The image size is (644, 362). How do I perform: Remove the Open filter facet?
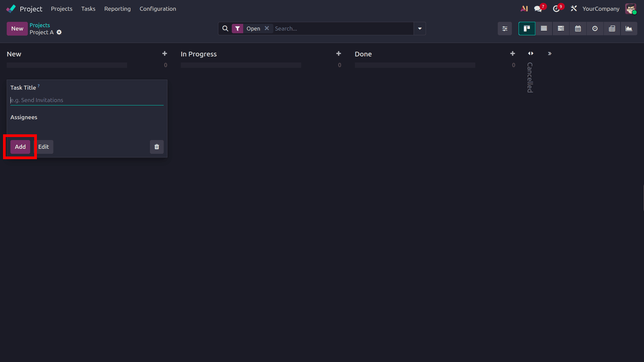[267, 28]
